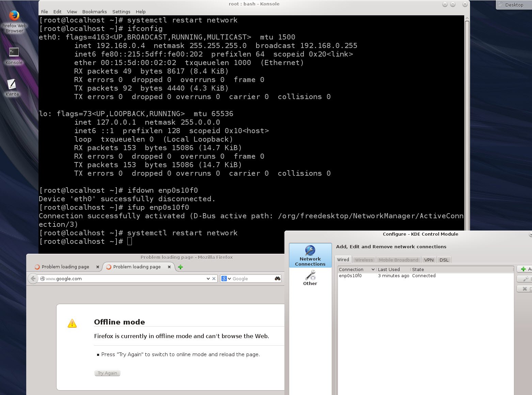The width and height of the screenshot is (532, 395).
Task: Switch to the DSL tab
Action: (444, 260)
